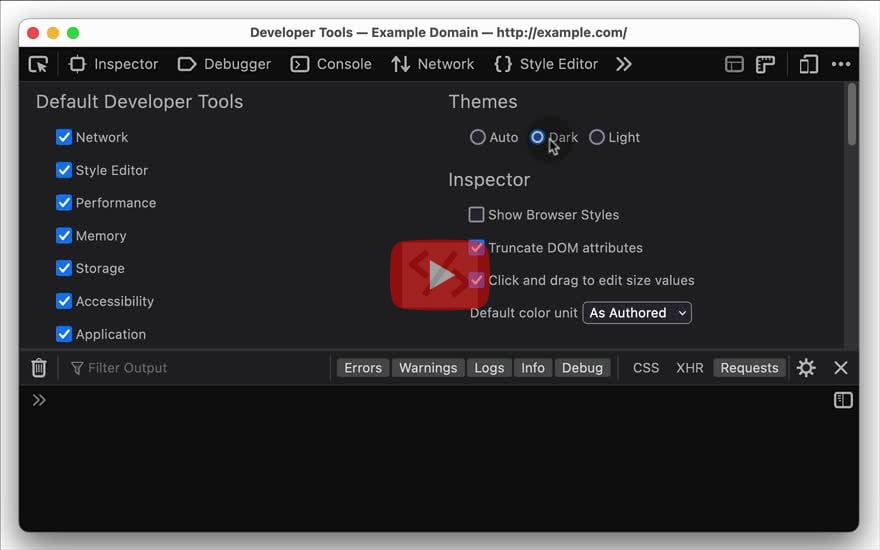Click the funnel filter icon
Screen dimensions: 880x550
[x=77, y=368]
